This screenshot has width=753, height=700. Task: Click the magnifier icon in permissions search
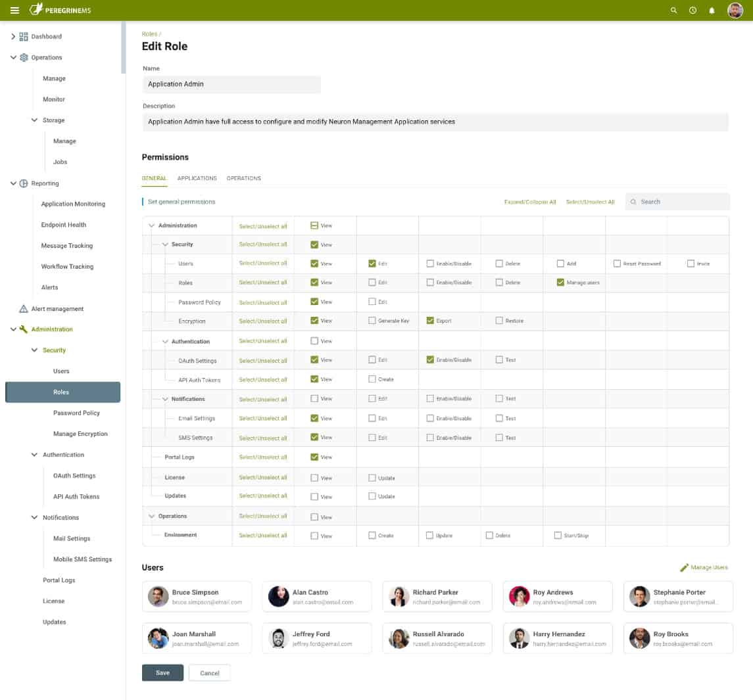pos(633,202)
